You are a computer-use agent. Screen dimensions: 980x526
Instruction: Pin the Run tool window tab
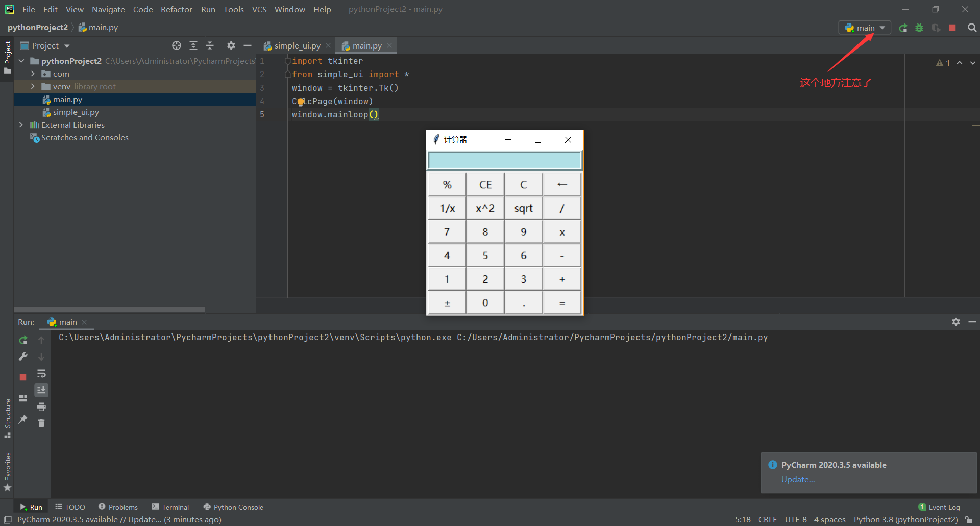(23, 420)
